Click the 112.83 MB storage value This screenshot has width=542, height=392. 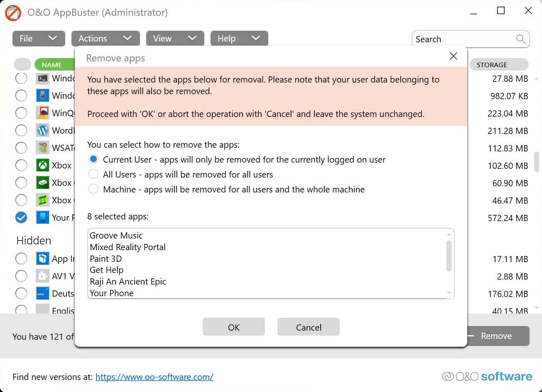tap(508, 148)
